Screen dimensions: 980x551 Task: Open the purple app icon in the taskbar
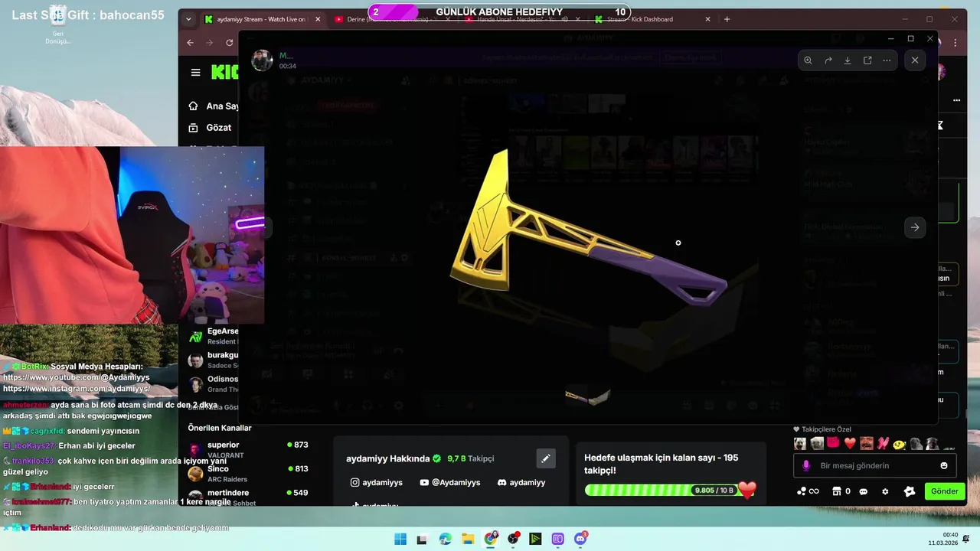pos(558,539)
